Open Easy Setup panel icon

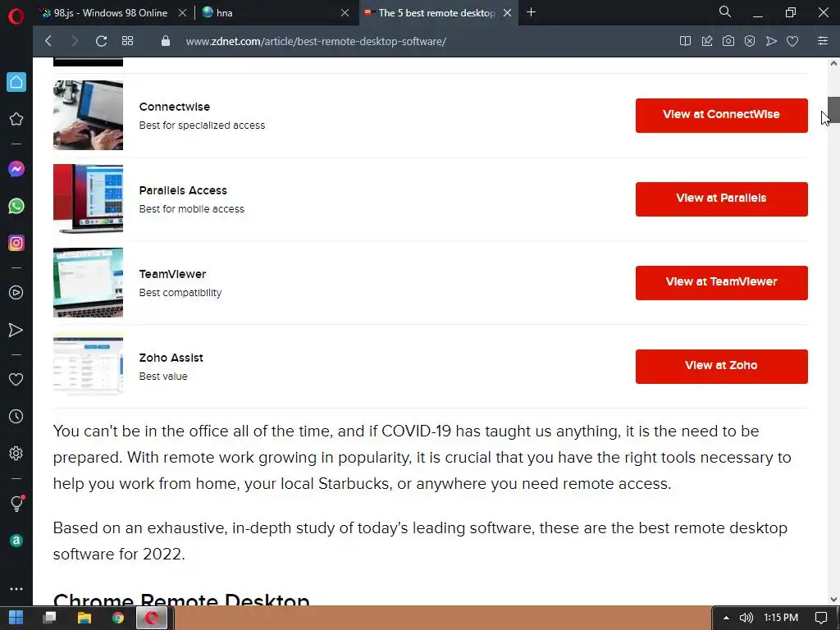(x=823, y=41)
